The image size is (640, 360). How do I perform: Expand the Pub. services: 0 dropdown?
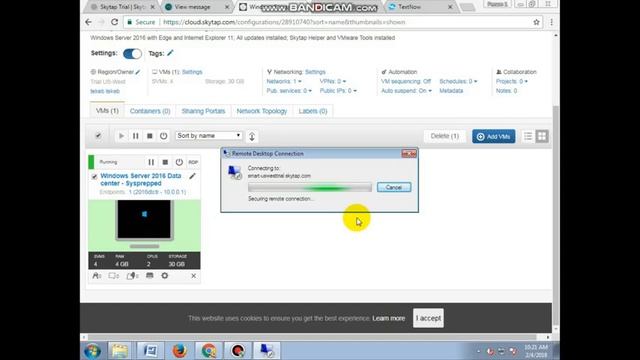(x=289, y=91)
